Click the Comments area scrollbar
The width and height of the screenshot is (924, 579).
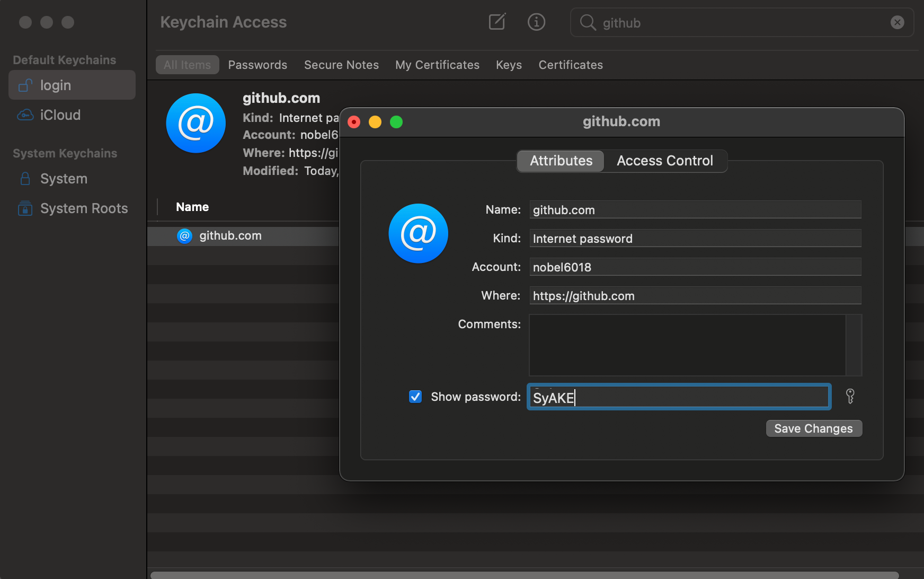click(x=854, y=345)
